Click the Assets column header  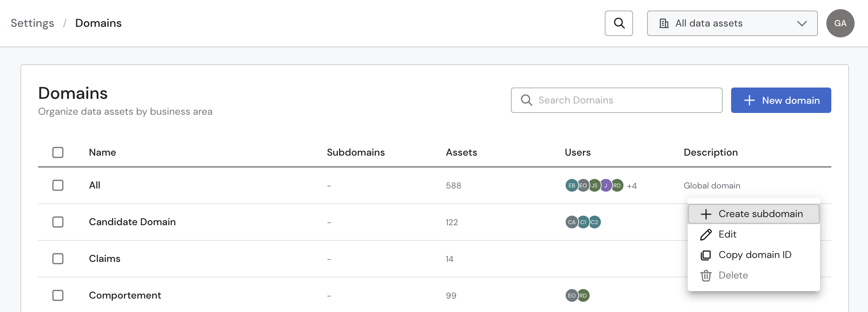(462, 152)
